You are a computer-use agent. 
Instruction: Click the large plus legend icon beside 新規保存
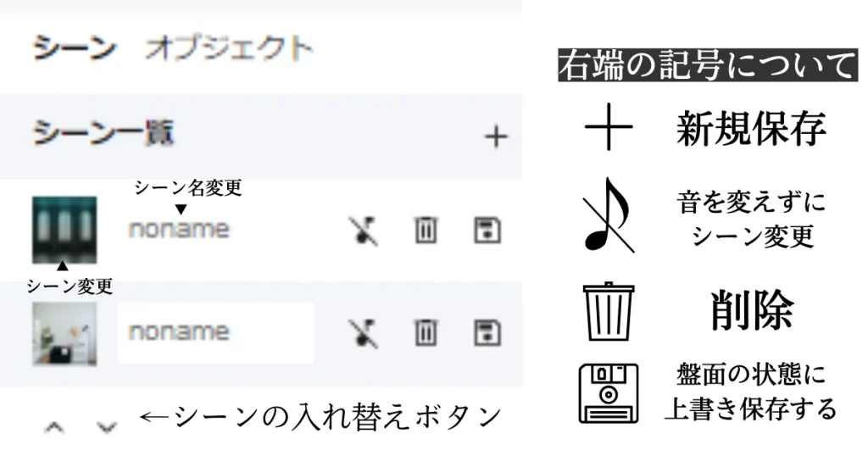(609, 127)
